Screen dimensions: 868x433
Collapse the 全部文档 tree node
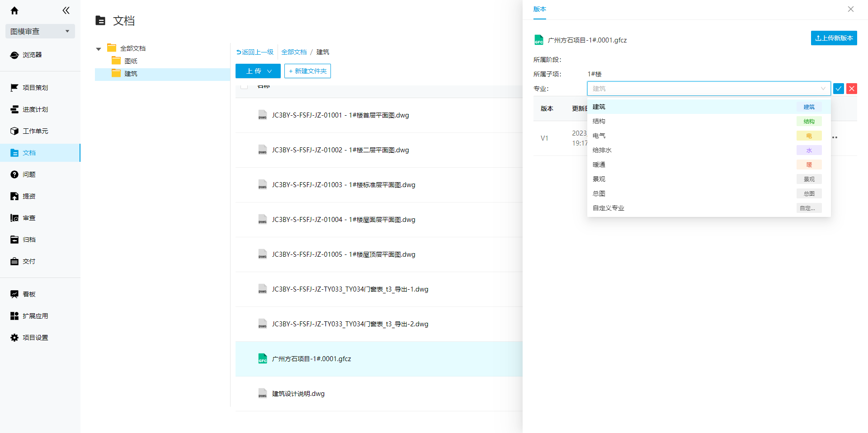click(x=99, y=49)
